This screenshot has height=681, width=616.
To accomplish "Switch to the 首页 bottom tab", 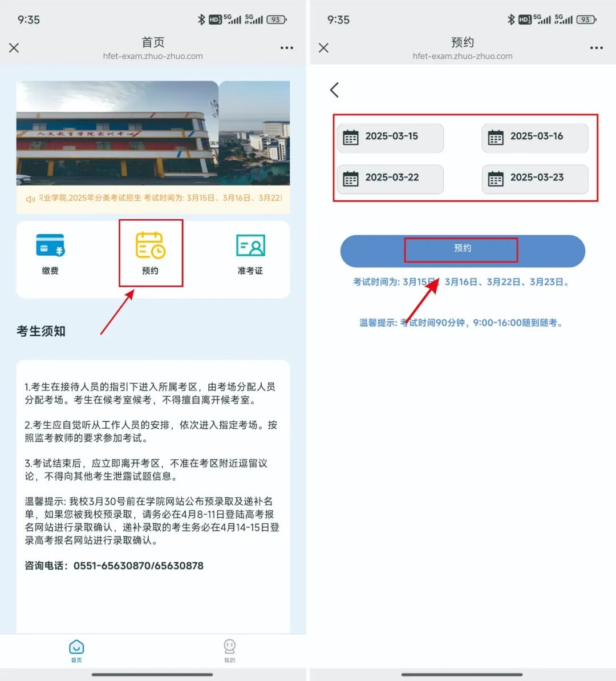I will 76,650.
